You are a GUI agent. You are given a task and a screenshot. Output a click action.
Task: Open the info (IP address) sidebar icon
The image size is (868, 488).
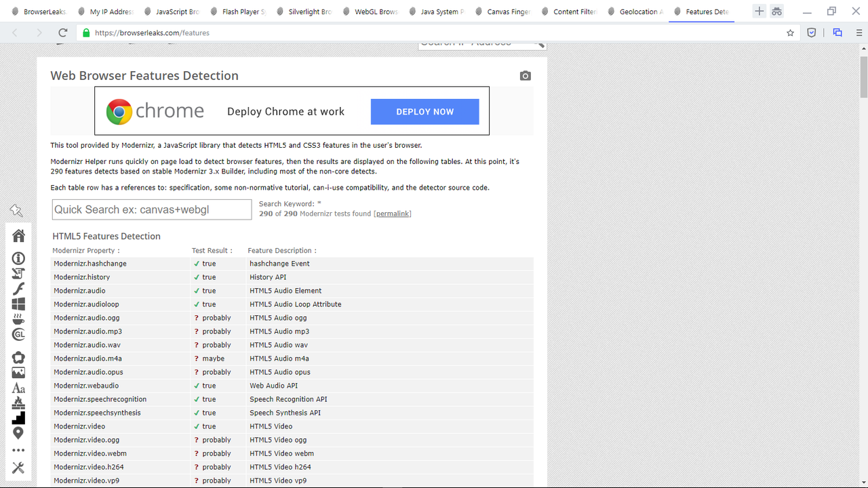[x=18, y=258]
